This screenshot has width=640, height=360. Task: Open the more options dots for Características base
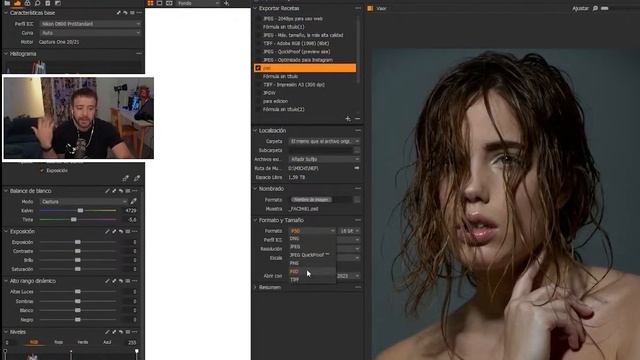point(139,13)
